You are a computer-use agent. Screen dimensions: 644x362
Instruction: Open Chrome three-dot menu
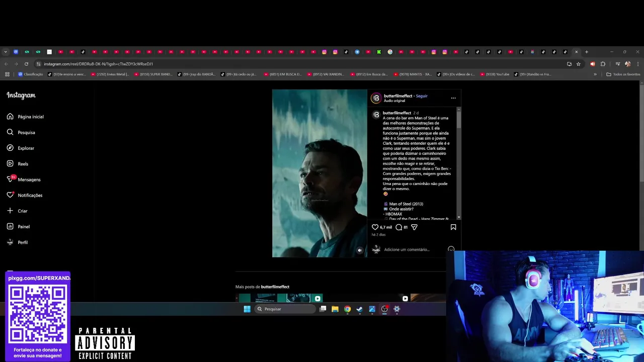(637, 64)
